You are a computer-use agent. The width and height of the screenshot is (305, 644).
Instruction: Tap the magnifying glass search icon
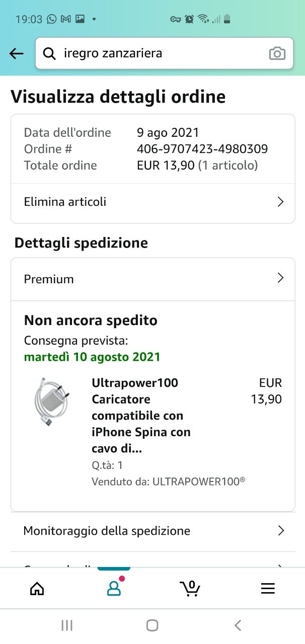click(x=49, y=53)
